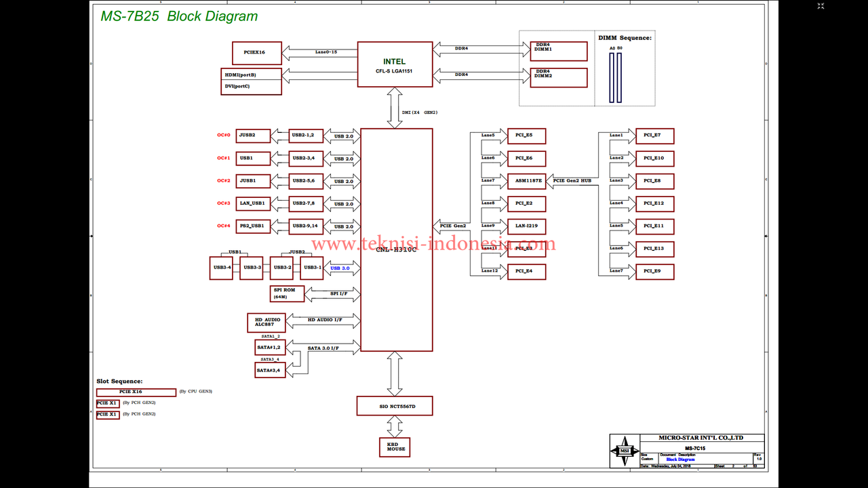Select the PCI_E9 box
This screenshot has height=488, width=868.
655,271
